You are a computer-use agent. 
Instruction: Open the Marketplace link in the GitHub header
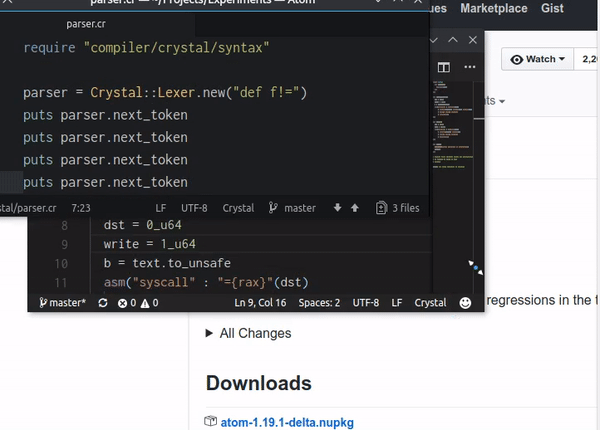(494, 8)
